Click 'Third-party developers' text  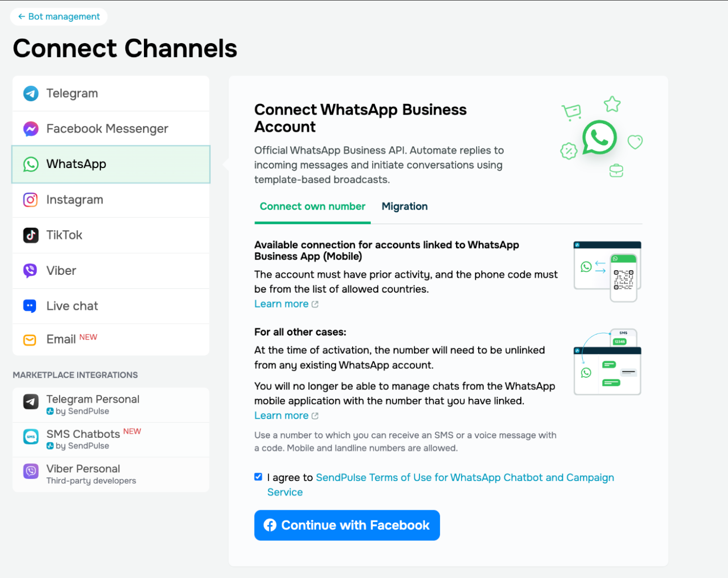click(x=91, y=481)
